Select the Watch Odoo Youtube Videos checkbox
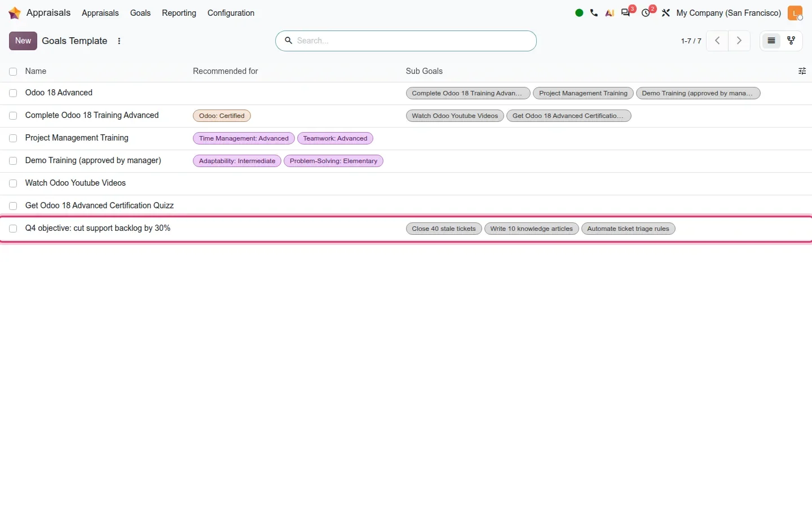812x508 pixels. point(13,183)
